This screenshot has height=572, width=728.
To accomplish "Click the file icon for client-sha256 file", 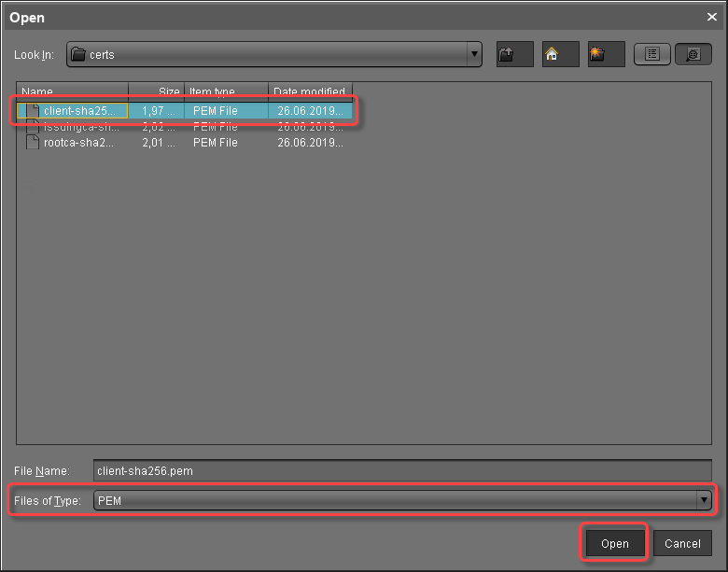I will [x=33, y=111].
